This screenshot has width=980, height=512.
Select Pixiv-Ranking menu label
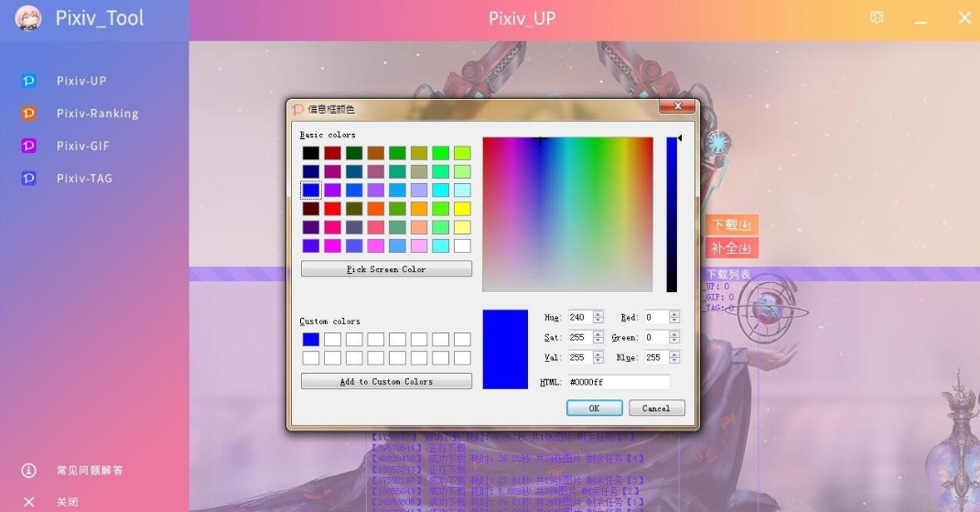tap(98, 114)
